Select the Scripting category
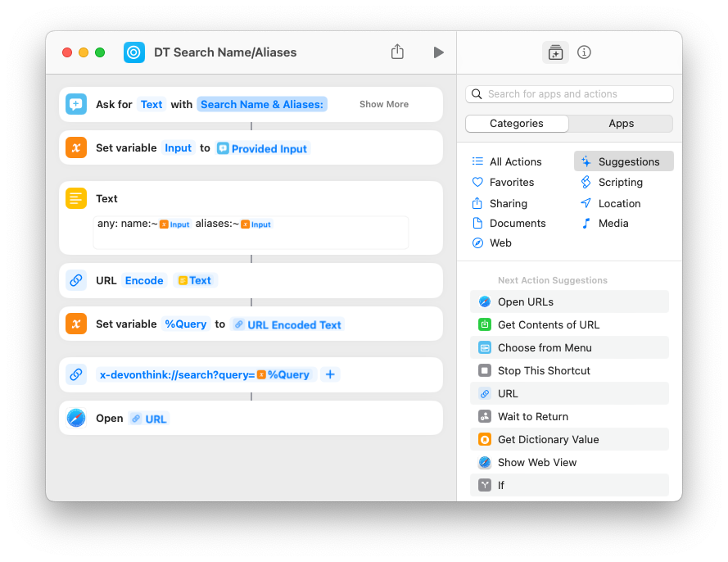 tap(620, 182)
